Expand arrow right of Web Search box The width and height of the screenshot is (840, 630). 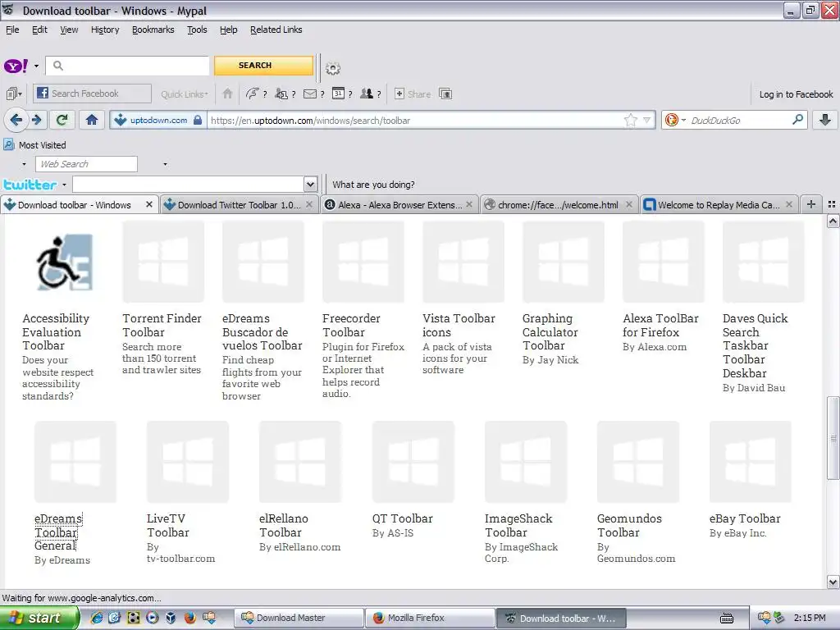tap(165, 164)
